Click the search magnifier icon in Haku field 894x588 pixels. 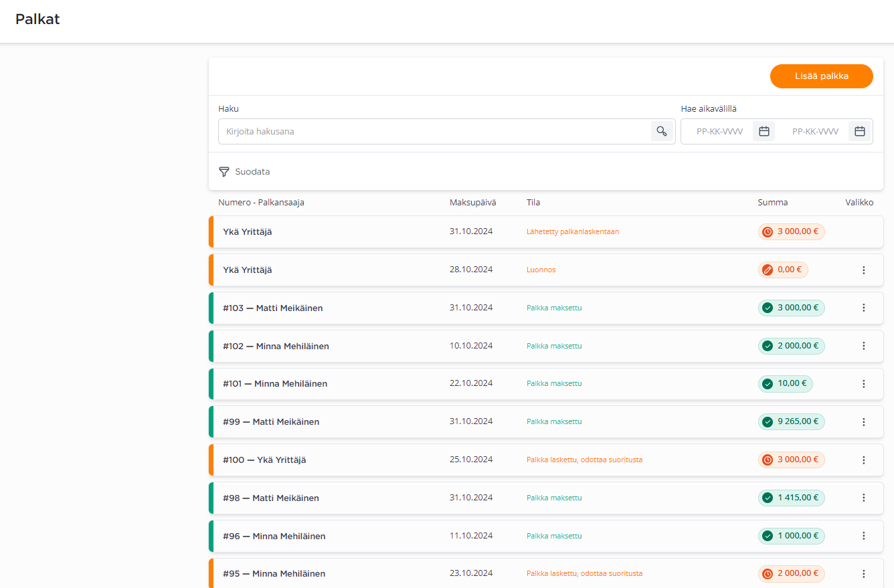pyautogui.click(x=662, y=131)
